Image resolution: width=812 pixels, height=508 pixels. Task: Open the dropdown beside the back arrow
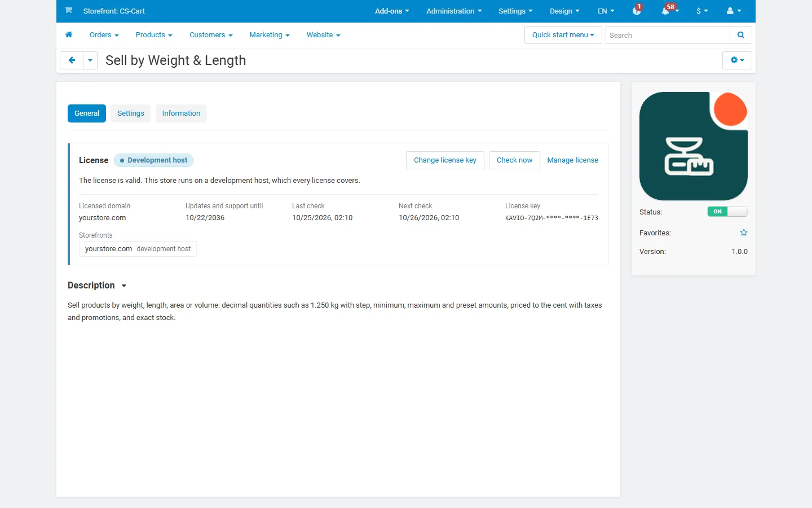click(x=90, y=60)
